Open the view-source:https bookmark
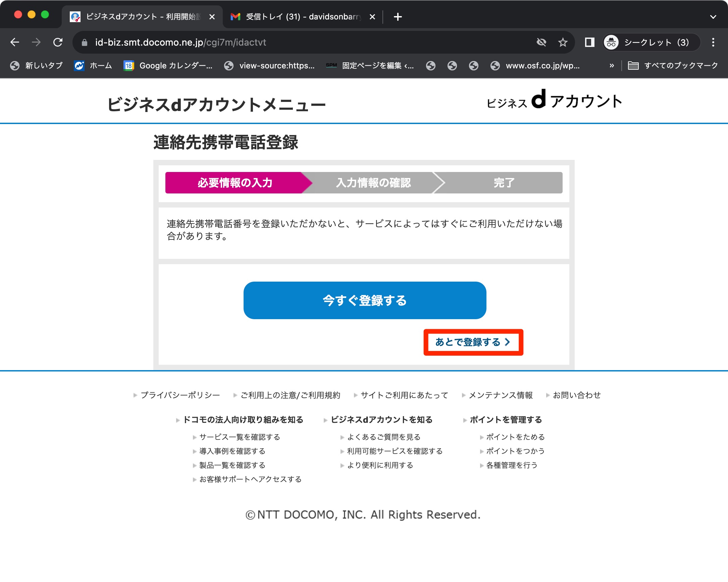This screenshot has width=728, height=582. 269,65
